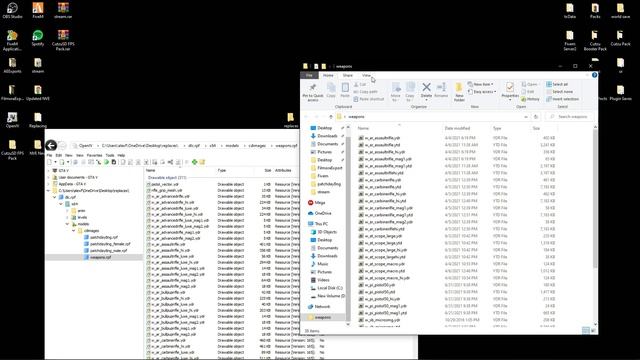Click Select all in Explorer ribbon
The width and height of the screenshot is (640, 360).
coord(557,84)
